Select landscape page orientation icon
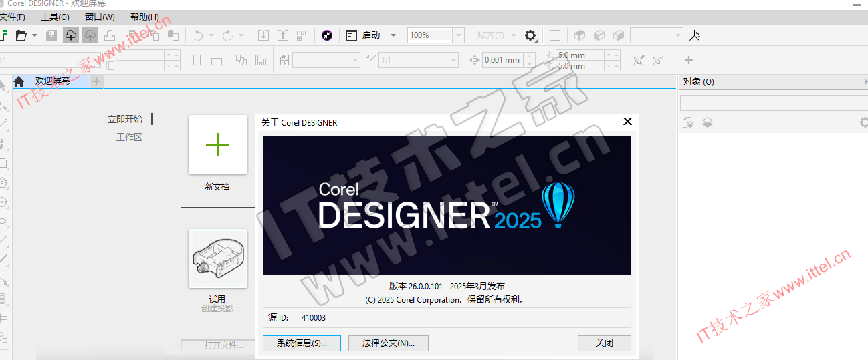The width and height of the screenshot is (868, 360). (x=217, y=61)
